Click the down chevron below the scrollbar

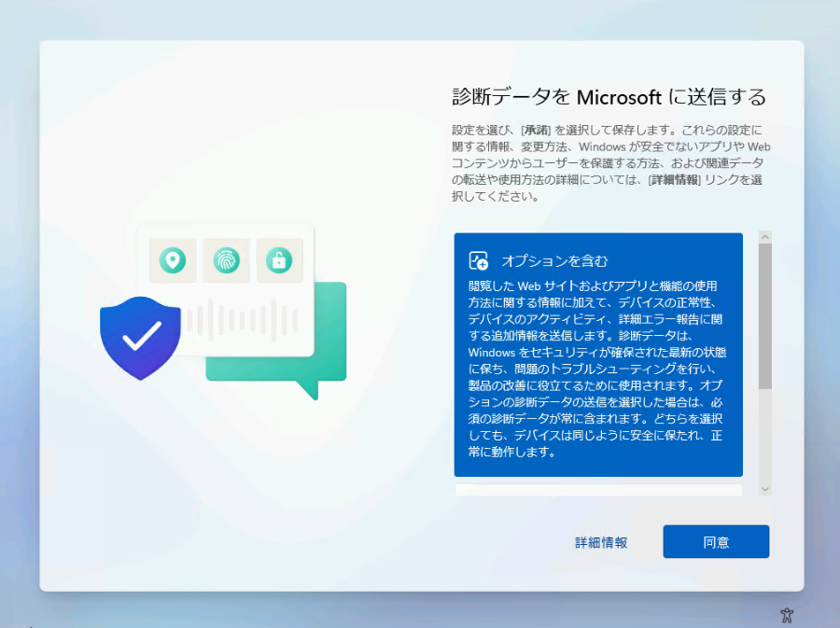pos(765,489)
